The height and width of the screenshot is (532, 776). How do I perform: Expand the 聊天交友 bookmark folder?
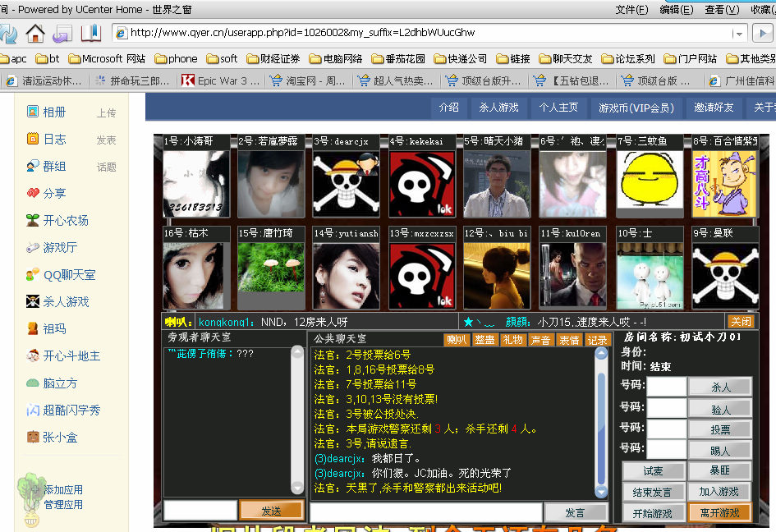(x=565, y=59)
